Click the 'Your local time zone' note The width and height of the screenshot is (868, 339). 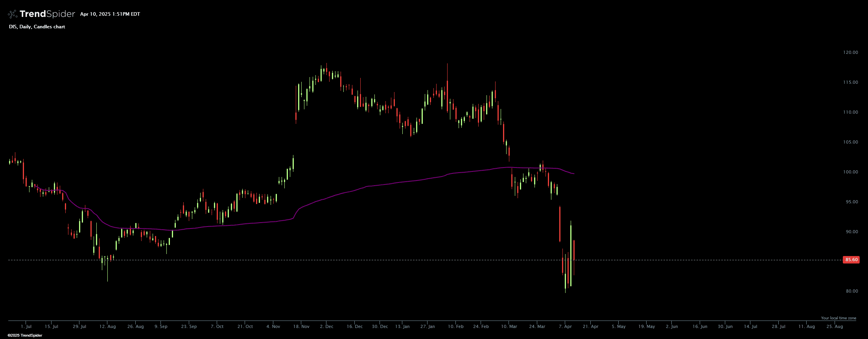[x=839, y=318]
